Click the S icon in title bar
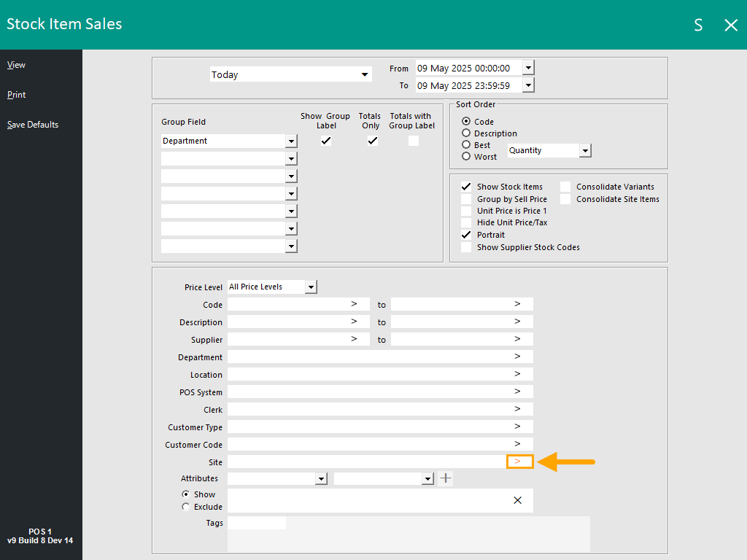The width and height of the screenshot is (747, 560). point(698,25)
